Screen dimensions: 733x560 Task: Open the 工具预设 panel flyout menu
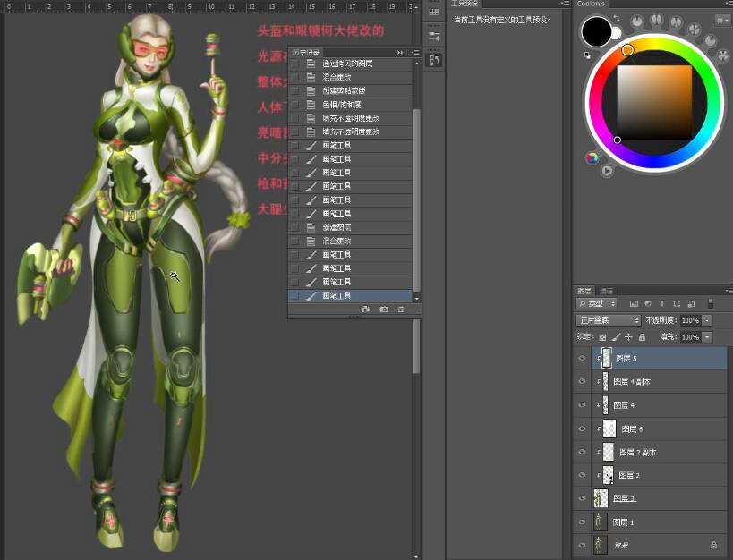(564, 4)
